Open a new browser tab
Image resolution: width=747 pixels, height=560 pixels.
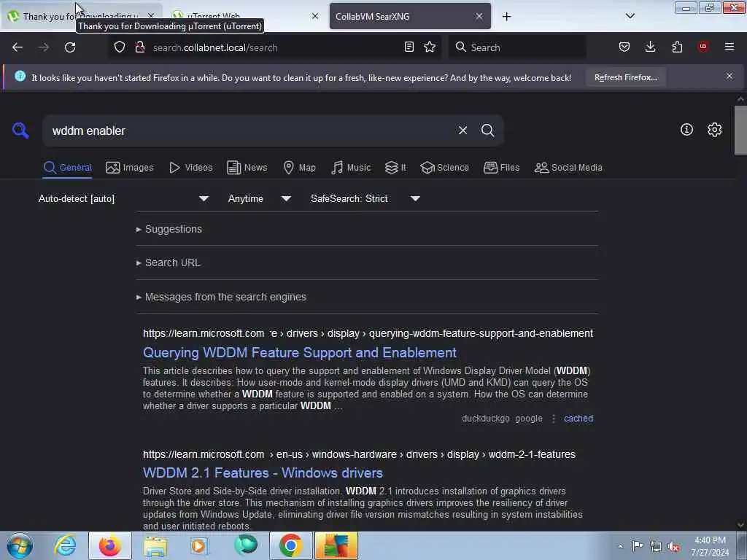[x=506, y=17]
